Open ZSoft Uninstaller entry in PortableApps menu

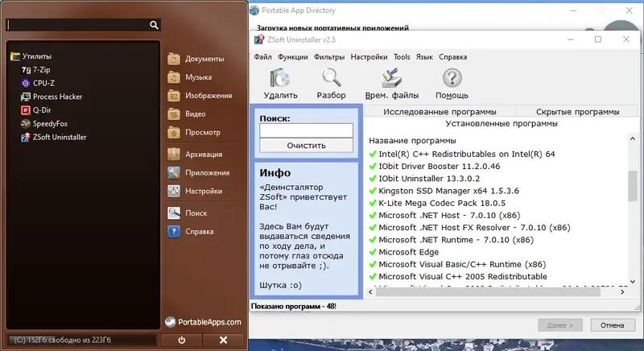pos(54,137)
